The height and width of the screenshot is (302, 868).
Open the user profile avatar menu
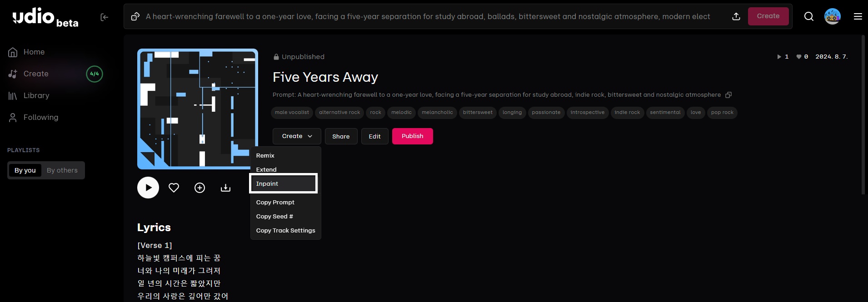point(832,16)
